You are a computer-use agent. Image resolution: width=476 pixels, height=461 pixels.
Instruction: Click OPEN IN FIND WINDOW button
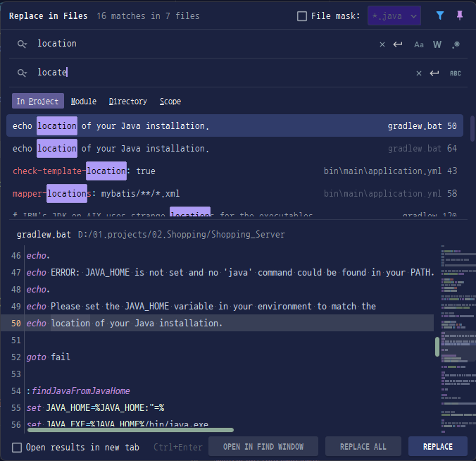pos(263,446)
